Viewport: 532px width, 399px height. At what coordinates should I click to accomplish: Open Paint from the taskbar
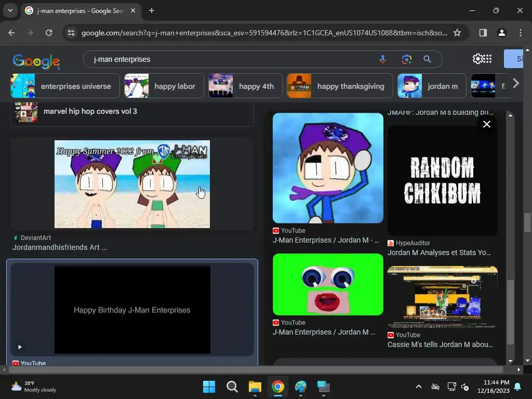pyautogui.click(x=301, y=387)
